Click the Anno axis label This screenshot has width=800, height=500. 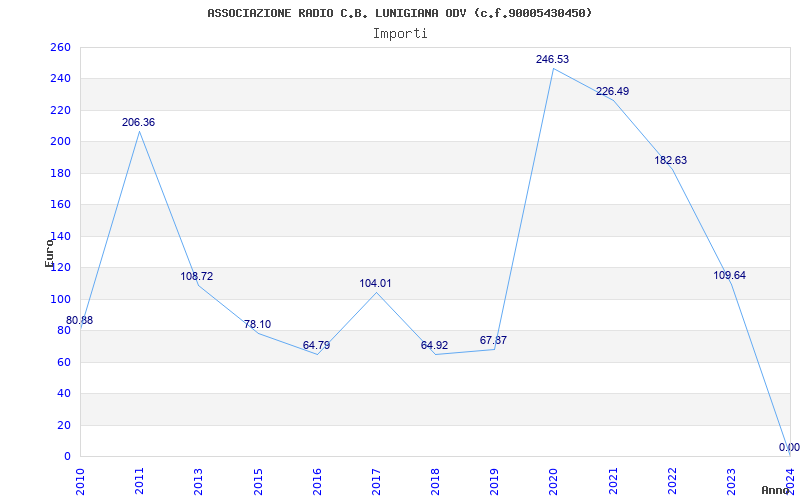(x=778, y=490)
